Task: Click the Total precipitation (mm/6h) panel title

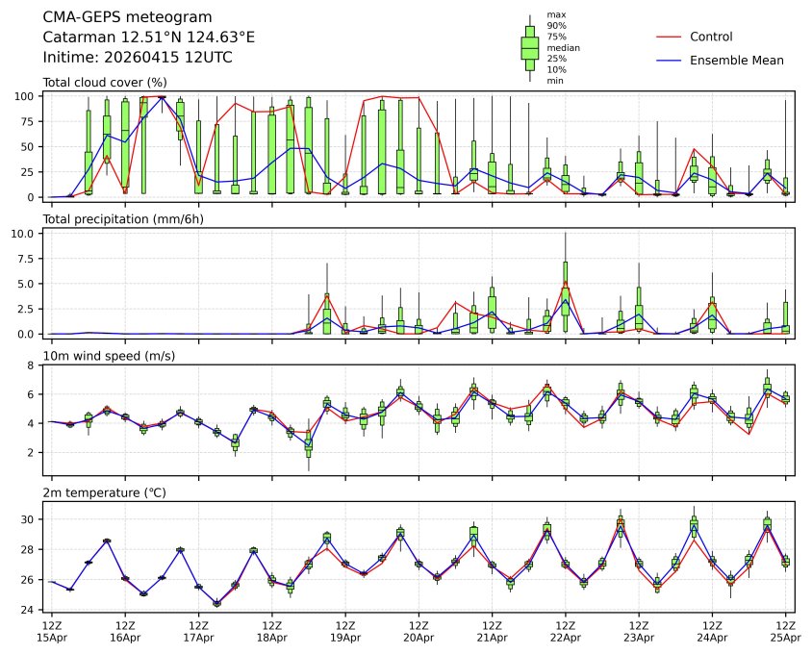Action: pyautogui.click(x=121, y=218)
